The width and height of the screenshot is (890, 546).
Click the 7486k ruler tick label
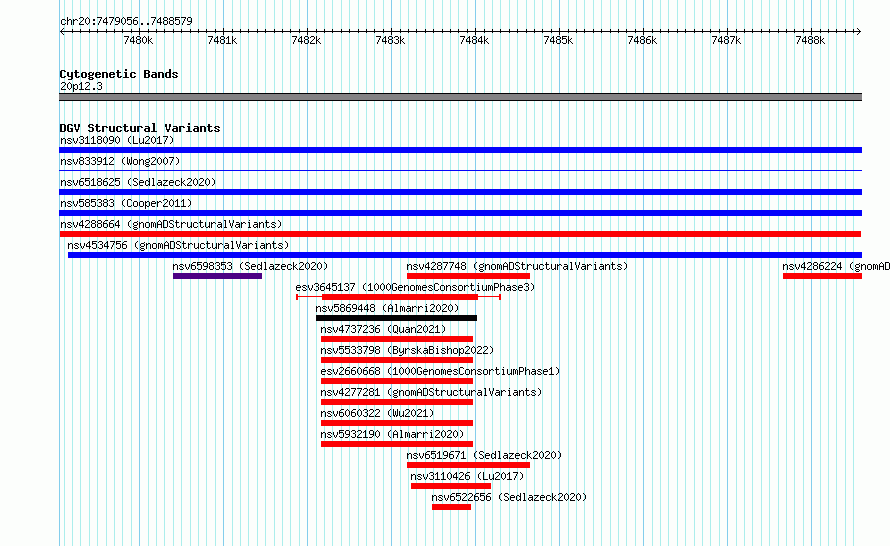point(642,40)
